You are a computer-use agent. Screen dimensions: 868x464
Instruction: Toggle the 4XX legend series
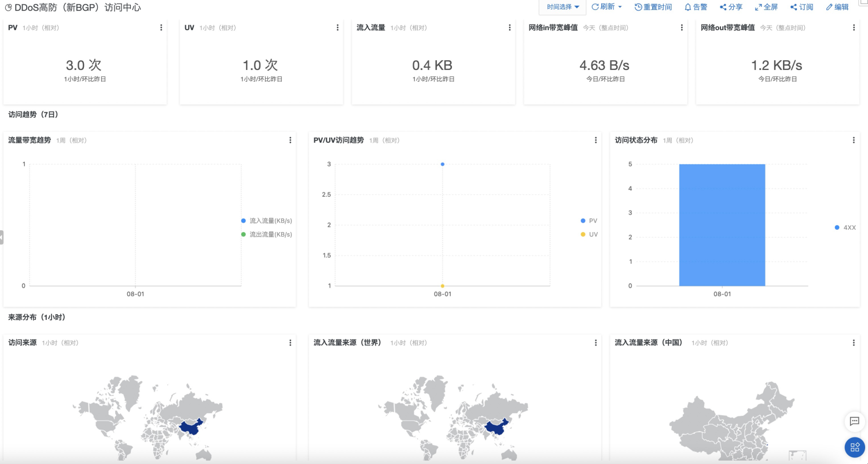tap(845, 227)
